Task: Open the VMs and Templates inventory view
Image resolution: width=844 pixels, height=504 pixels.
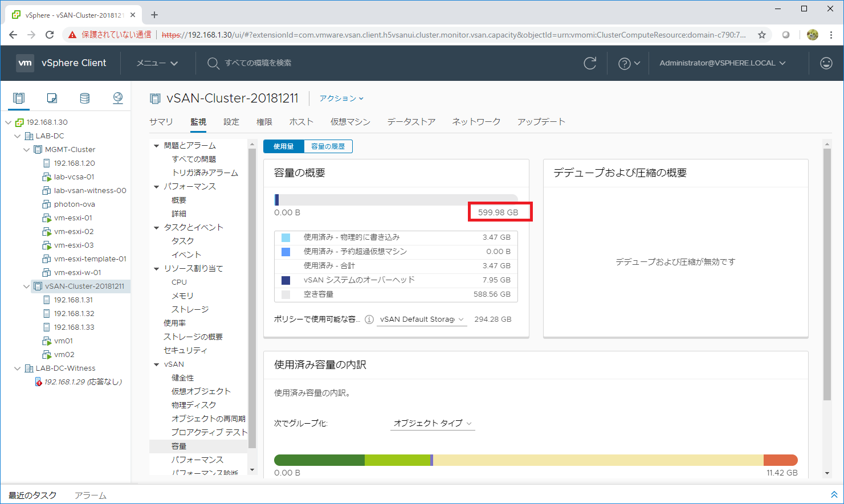Action: [52, 99]
